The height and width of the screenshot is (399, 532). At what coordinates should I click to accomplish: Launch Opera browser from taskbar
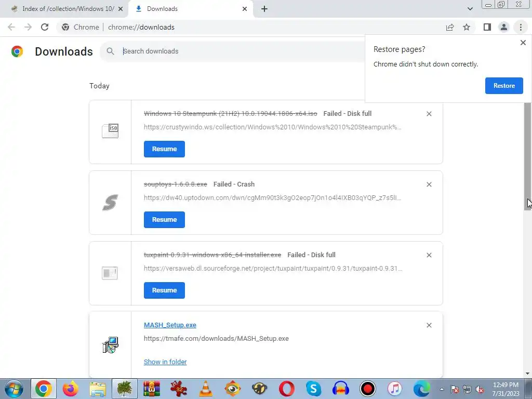287,389
